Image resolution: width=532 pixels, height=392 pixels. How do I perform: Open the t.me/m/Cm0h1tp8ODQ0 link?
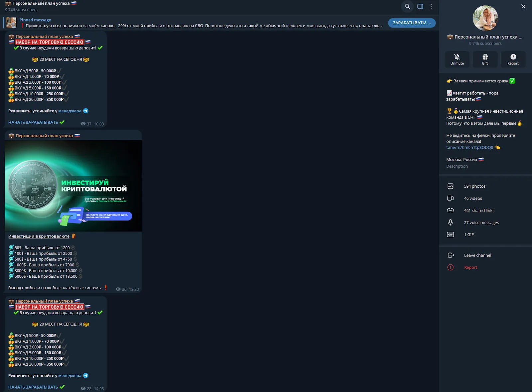point(469,147)
